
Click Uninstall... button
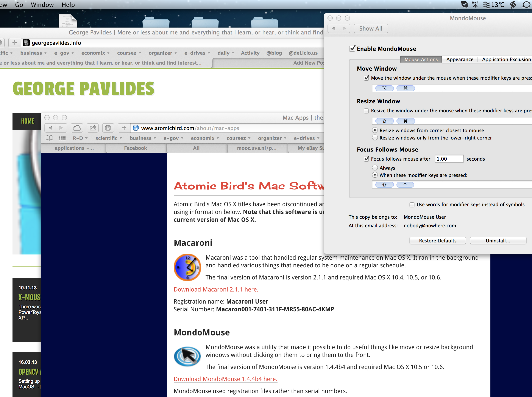[498, 240]
